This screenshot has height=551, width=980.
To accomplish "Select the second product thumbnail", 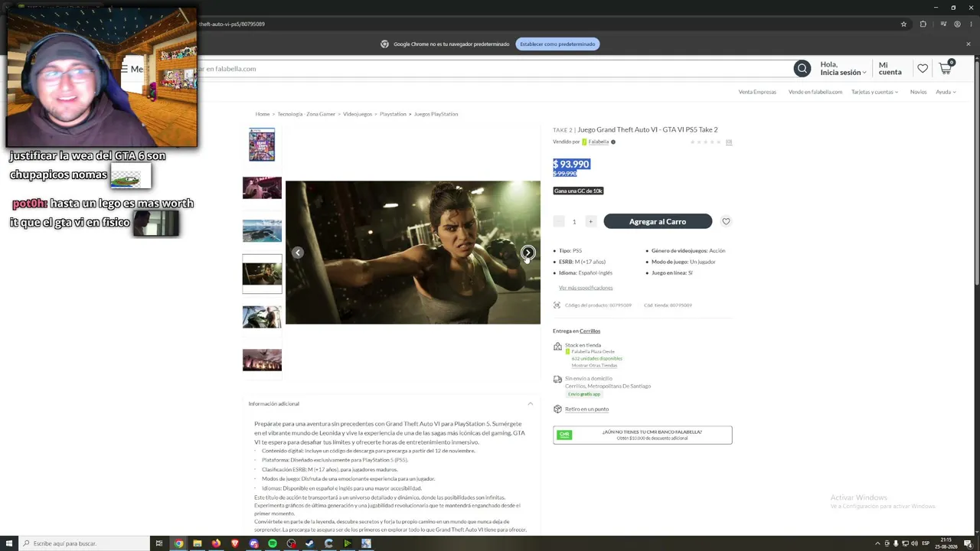I will coord(262,187).
